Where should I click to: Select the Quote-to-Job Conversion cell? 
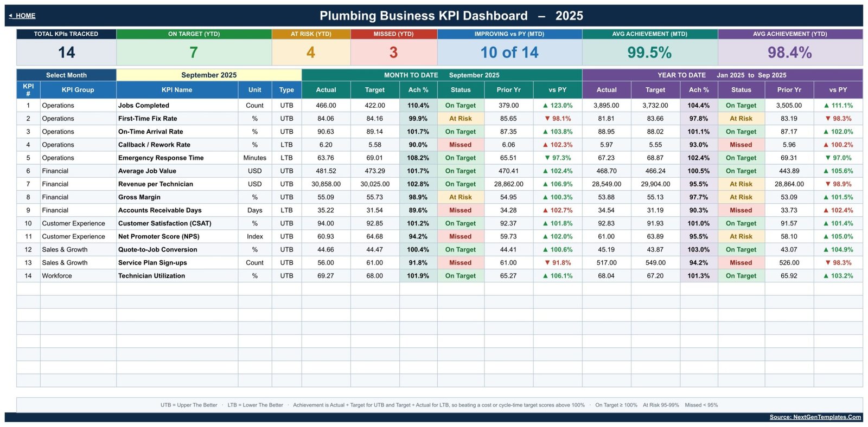tap(177, 250)
